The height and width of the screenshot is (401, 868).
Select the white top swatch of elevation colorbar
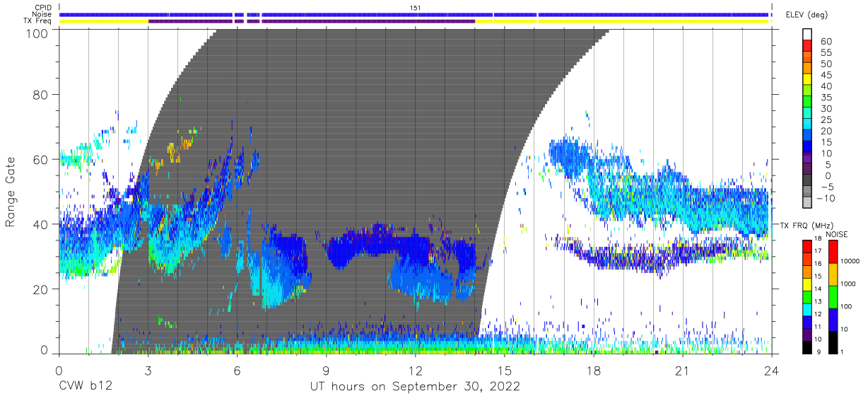coord(808,35)
